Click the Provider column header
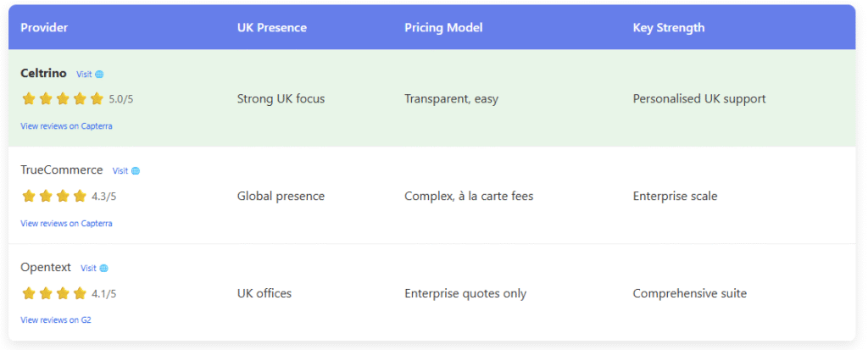Viewport: 868px width, 350px height. tap(44, 28)
